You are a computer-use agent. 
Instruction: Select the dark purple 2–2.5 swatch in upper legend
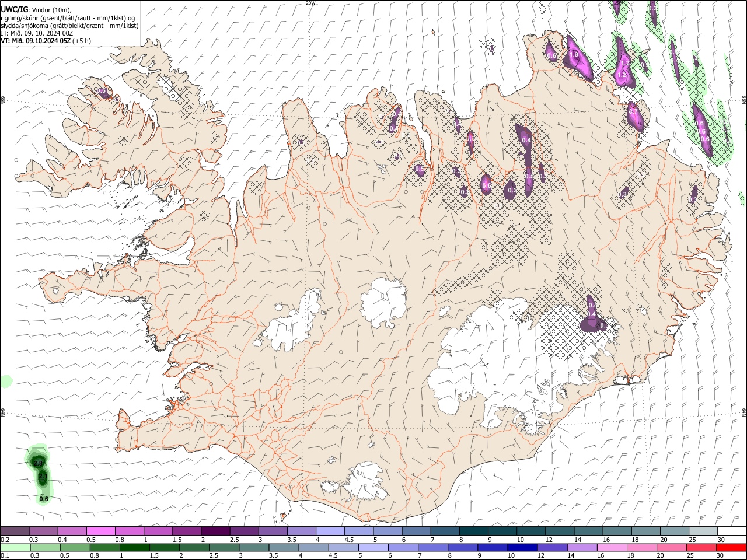click(x=215, y=530)
